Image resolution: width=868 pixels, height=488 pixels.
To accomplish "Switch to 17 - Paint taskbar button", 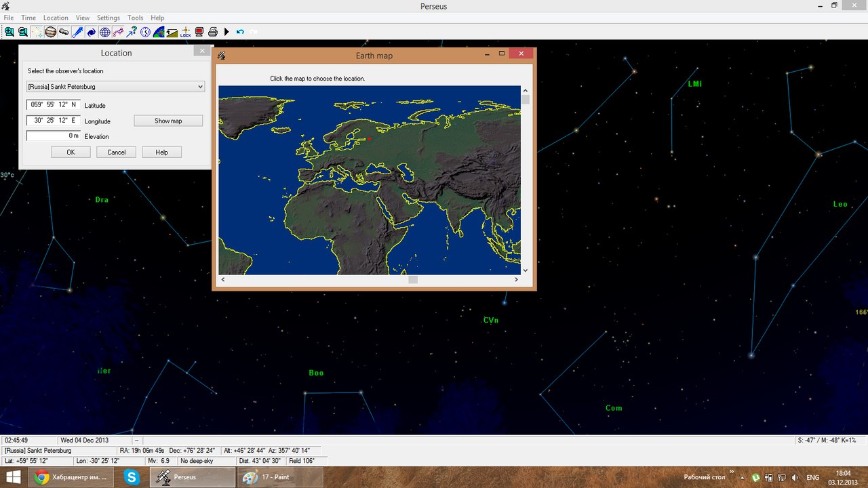I will click(281, 477).
